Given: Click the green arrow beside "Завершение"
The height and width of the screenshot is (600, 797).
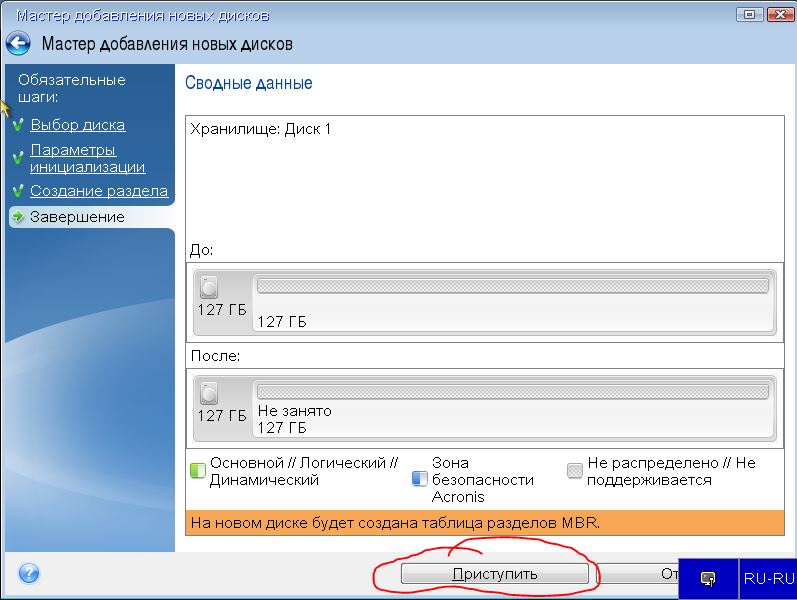Looking at the screenshot, I should (x=18, y=217).
